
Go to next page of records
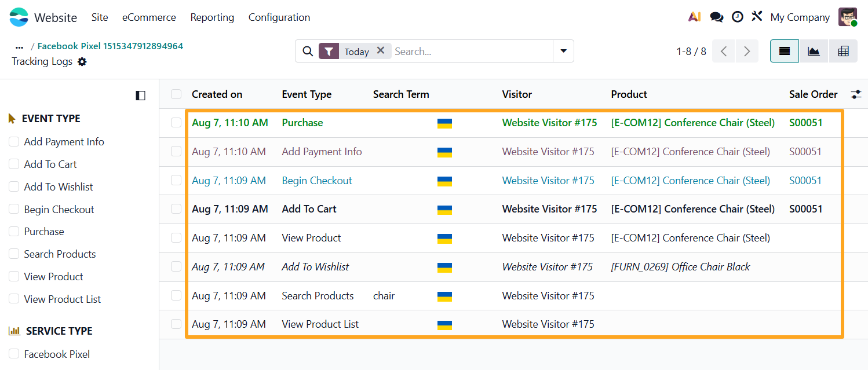[x=747, y=51]
